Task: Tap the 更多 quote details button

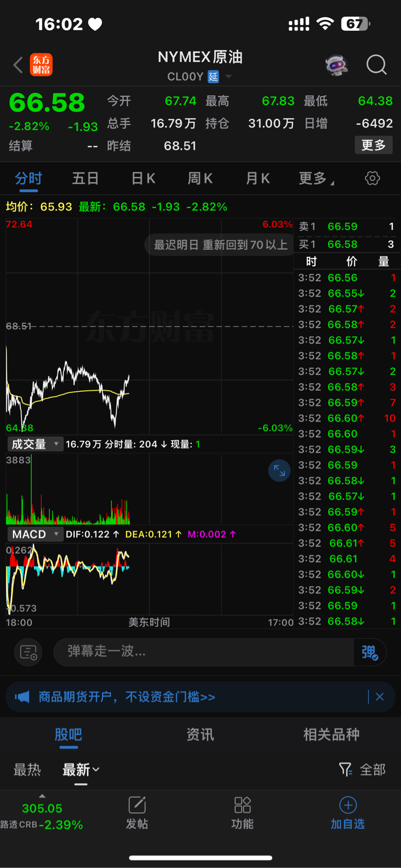Action: tap(374, 145)
